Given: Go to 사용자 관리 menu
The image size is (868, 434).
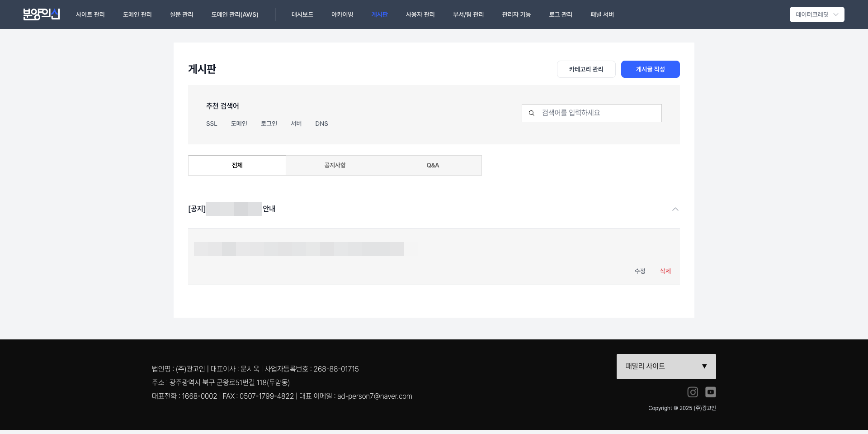Looking at the screenshot, I should click(420, 14).
